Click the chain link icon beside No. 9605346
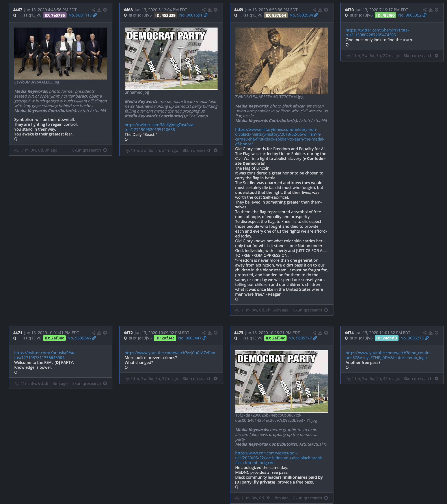Image resolution: width=447 pixels, height=504 pixels. [x=94, y=338]
